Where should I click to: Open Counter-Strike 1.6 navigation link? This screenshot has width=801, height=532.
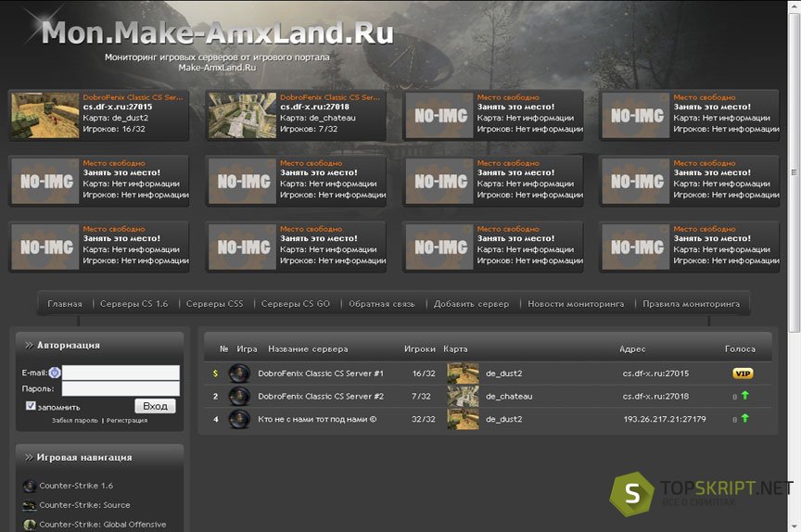coord(76,486)
